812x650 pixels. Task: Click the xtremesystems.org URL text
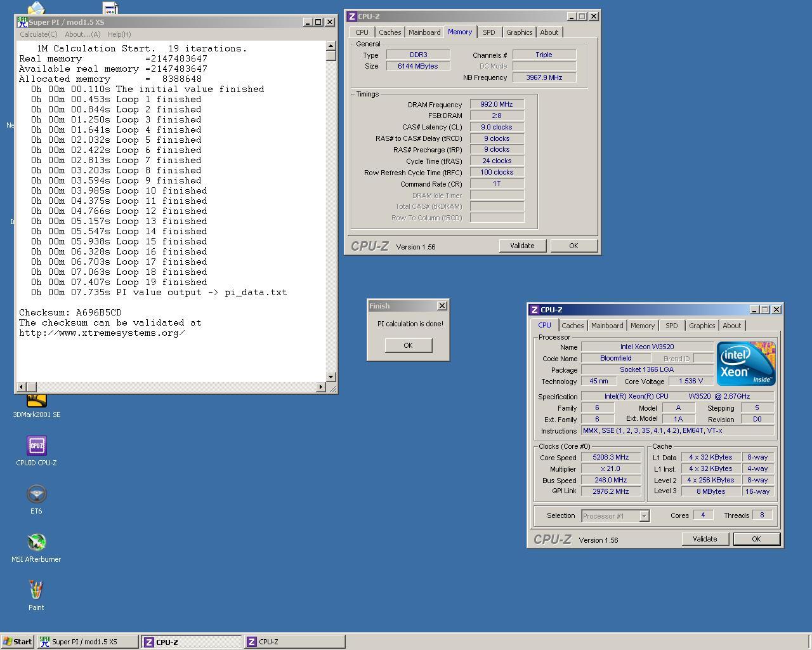[102, 333]
